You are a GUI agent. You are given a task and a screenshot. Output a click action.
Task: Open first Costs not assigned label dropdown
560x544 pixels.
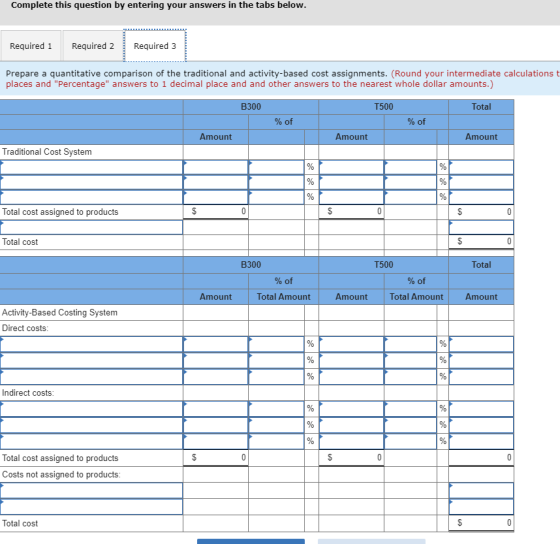(91, 490)
